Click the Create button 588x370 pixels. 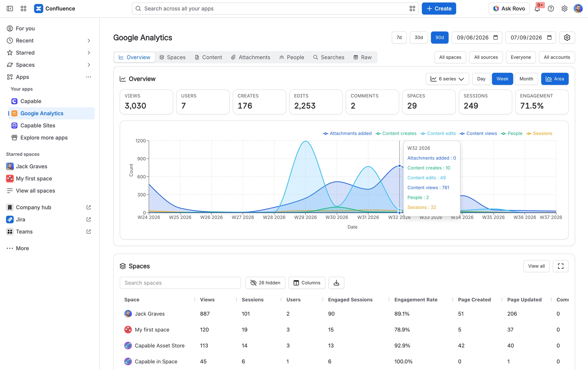tap(439, 9)
